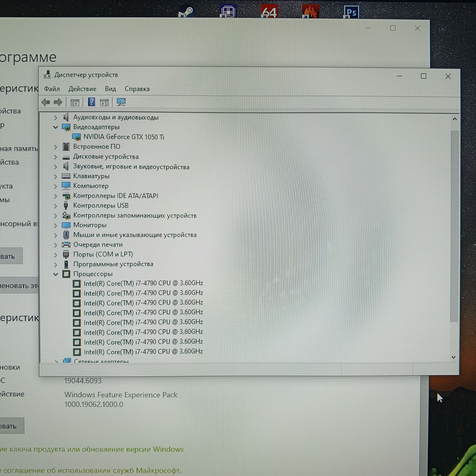476x476 pixels.
Task: Expand Встроенное ПО node
Action: pos(55,147)
